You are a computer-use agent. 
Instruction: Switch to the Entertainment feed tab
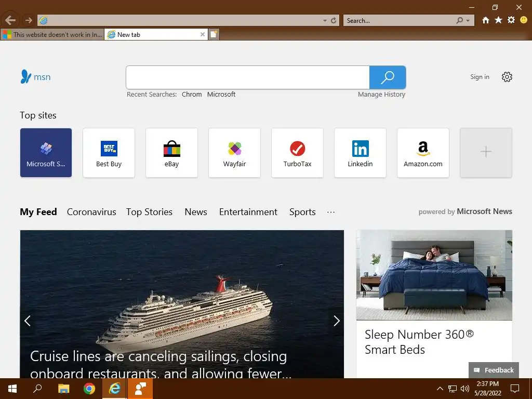tap(248, 212)
